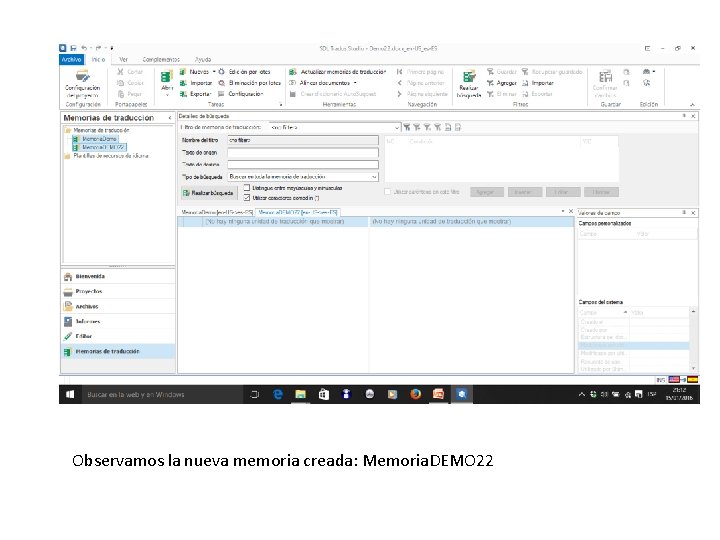Click the Agregar button in the filter conditions
Viewport: 720px width, 540px height.
pos(486,192)
